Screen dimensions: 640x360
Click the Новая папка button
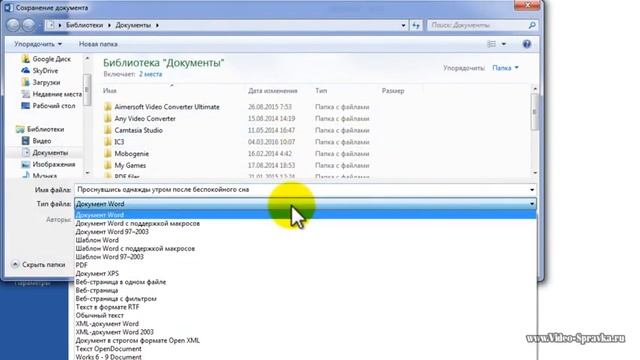[x=98, y=44]
